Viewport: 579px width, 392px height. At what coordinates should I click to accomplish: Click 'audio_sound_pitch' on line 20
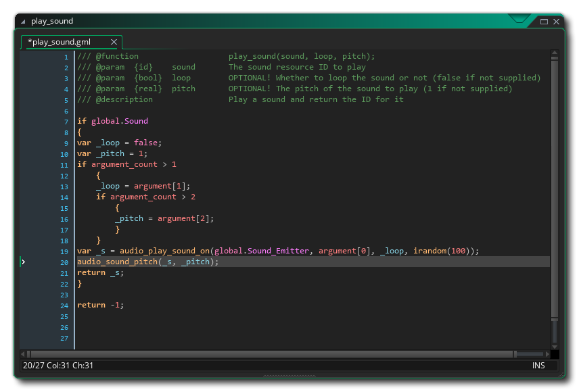pos(117,262)
